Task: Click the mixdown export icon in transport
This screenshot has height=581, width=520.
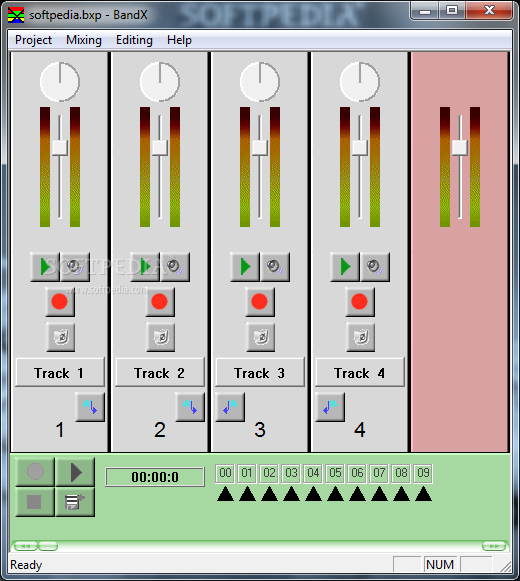Action: pyautogui.click(x=75, y=502)
